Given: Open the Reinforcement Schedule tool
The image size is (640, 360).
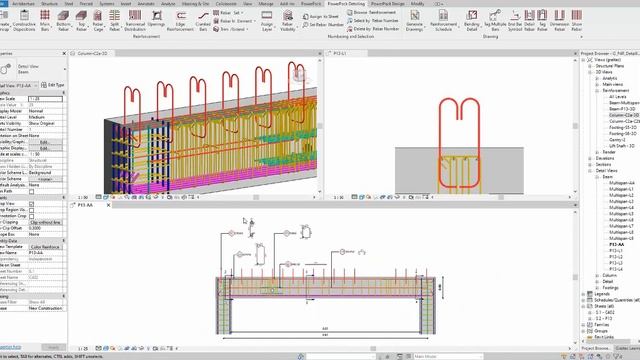Looking at the screenshot, I should [443, 20].
